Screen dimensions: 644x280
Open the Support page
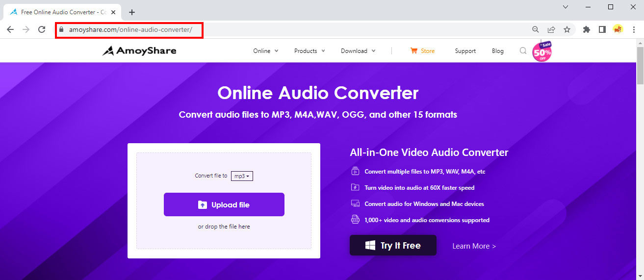pyautogui.click(x=465, y=51)
